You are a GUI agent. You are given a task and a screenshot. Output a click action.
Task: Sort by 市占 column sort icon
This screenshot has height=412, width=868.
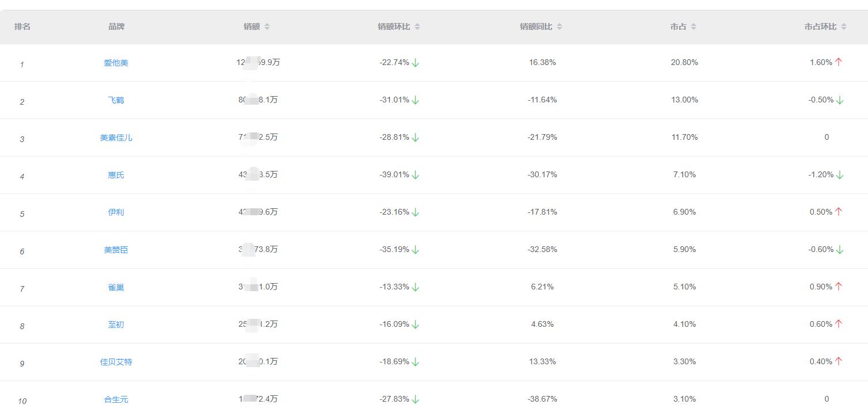tap(694, 26)
